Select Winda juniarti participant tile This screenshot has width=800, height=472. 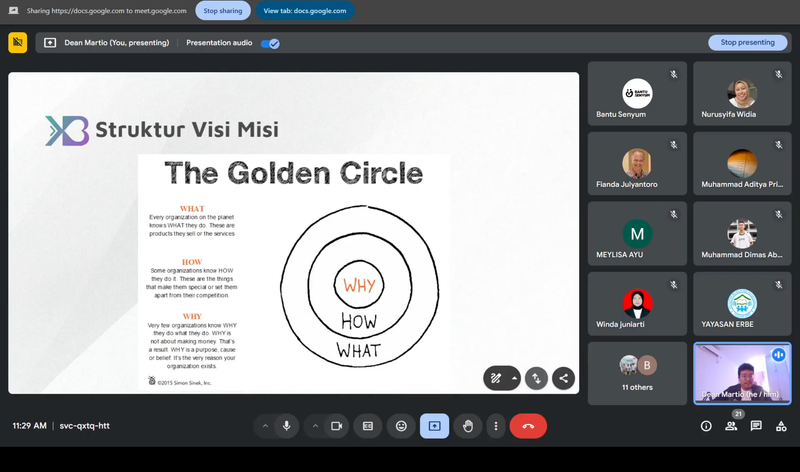[x=637, y=304]
